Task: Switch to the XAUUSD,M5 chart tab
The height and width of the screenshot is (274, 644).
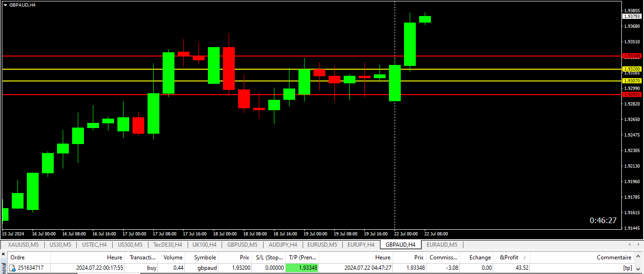Action: point(23,245)
